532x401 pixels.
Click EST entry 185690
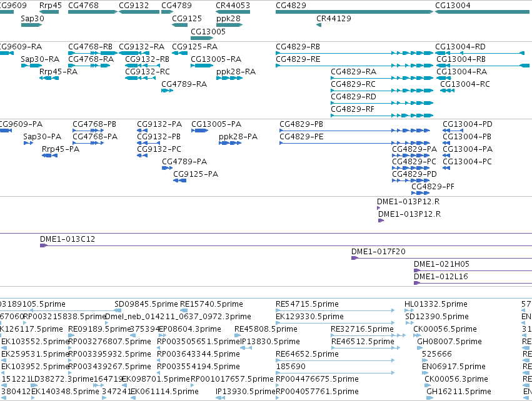pos(291,367)
